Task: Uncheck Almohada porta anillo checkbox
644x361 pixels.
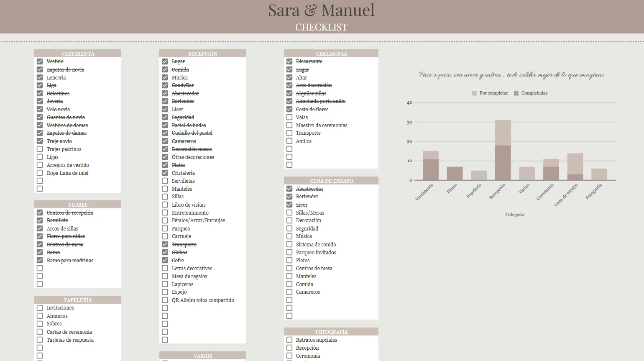Action: click(289, 101)
